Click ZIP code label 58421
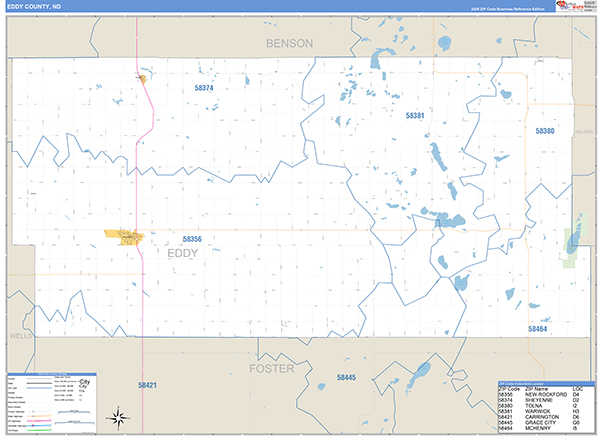The height and width of the screenshot is (436, 600). point(147,385)
